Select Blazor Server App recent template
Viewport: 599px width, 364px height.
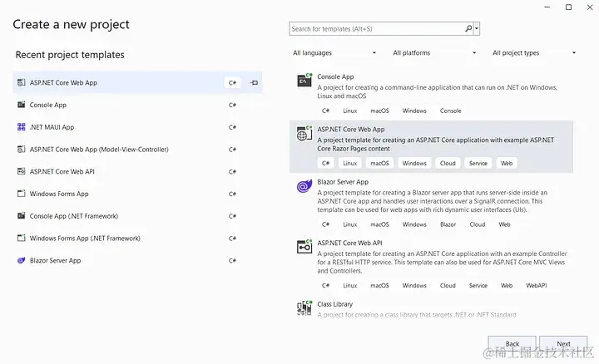tap(137, 260)
